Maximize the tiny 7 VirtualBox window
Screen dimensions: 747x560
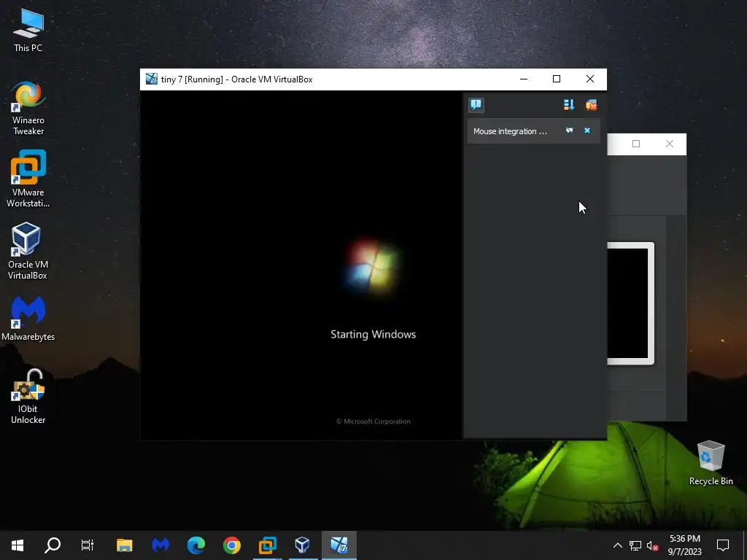557,79
